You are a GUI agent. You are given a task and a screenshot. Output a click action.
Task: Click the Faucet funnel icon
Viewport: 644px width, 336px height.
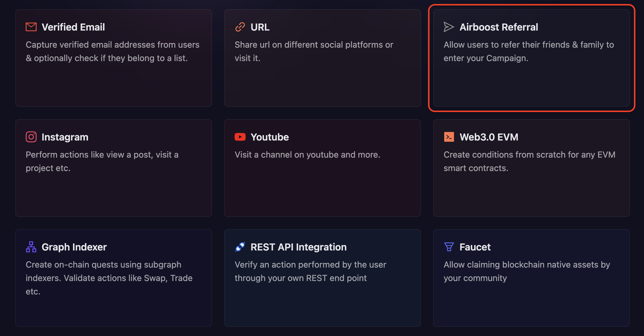[x=449, y=247]
